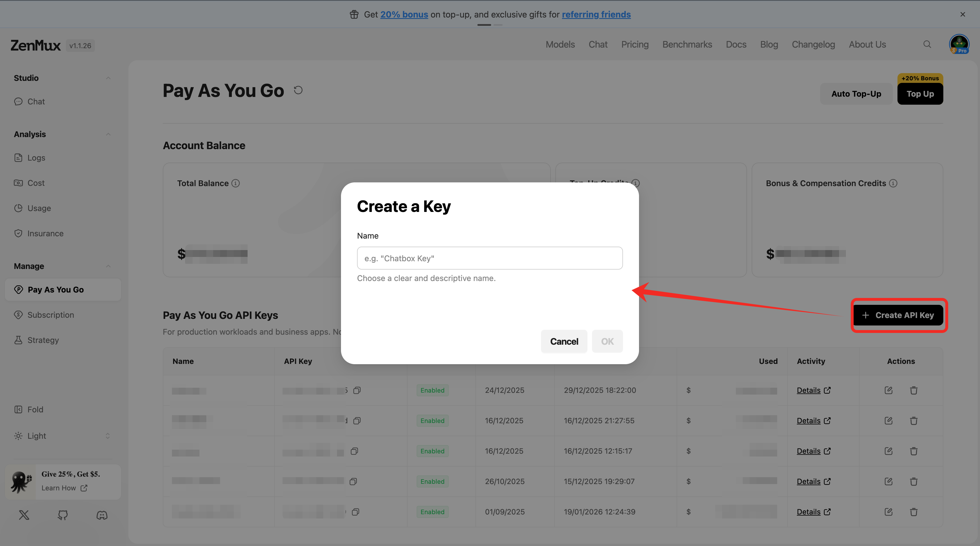Copy the first row's API key
This screenshot has width=980, height=546.
click(357, 390)
